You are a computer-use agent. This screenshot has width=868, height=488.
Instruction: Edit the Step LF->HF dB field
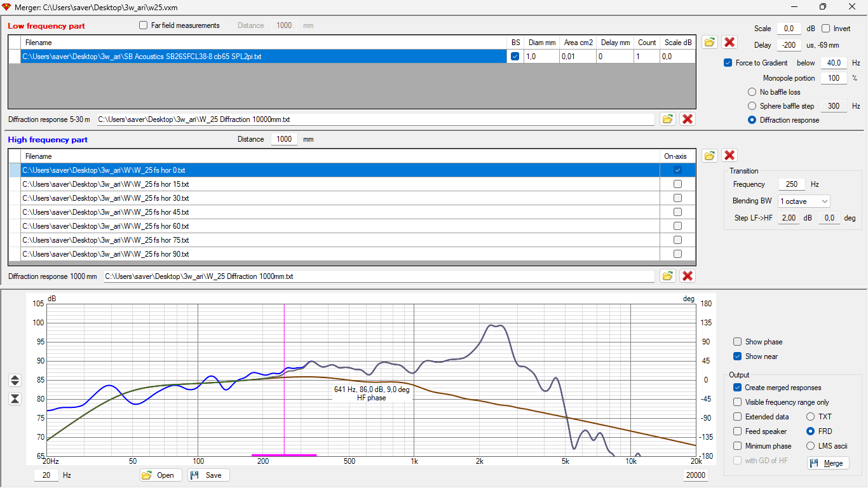point(789,218)
